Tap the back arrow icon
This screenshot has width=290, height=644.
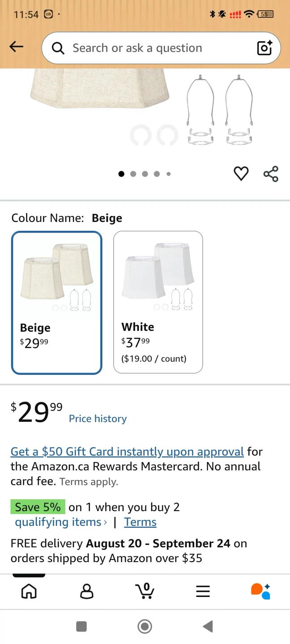(x=16, y=47)
